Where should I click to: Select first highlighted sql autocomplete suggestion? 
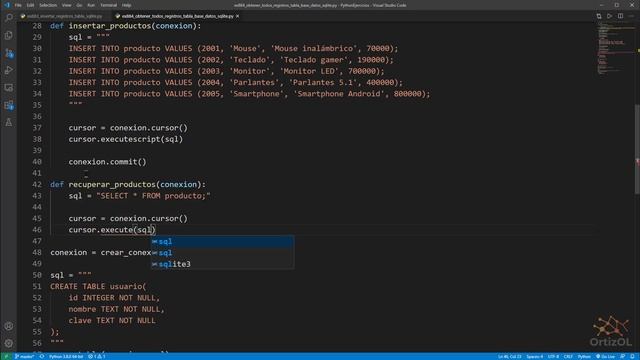[222, 242]
